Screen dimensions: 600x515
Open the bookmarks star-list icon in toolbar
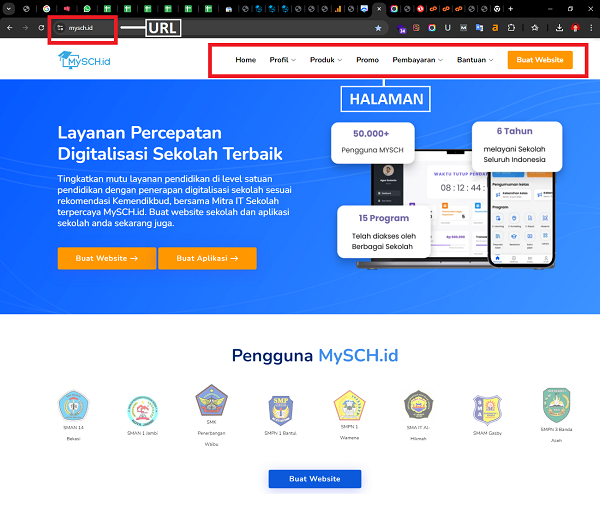tap(535, 28)
